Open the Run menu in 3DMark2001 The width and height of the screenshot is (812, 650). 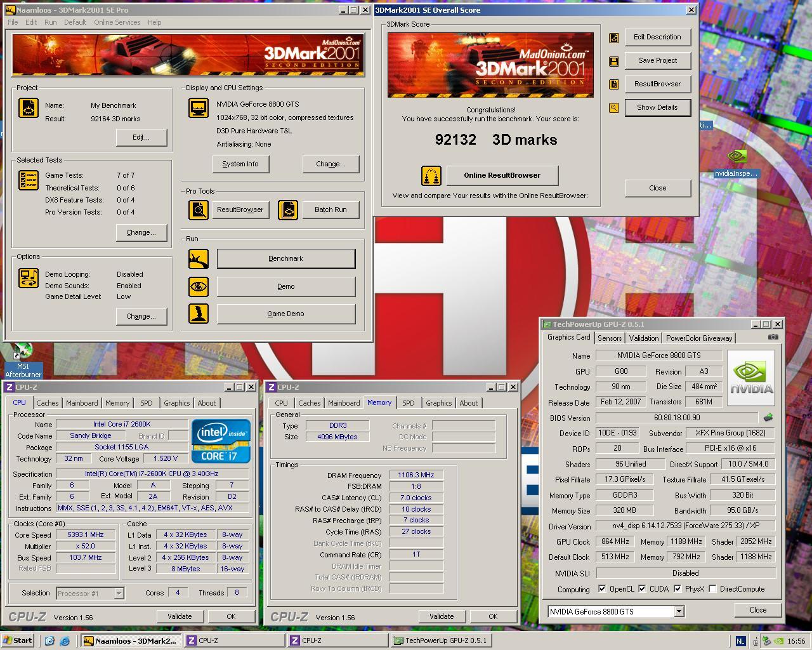[50, 22]
